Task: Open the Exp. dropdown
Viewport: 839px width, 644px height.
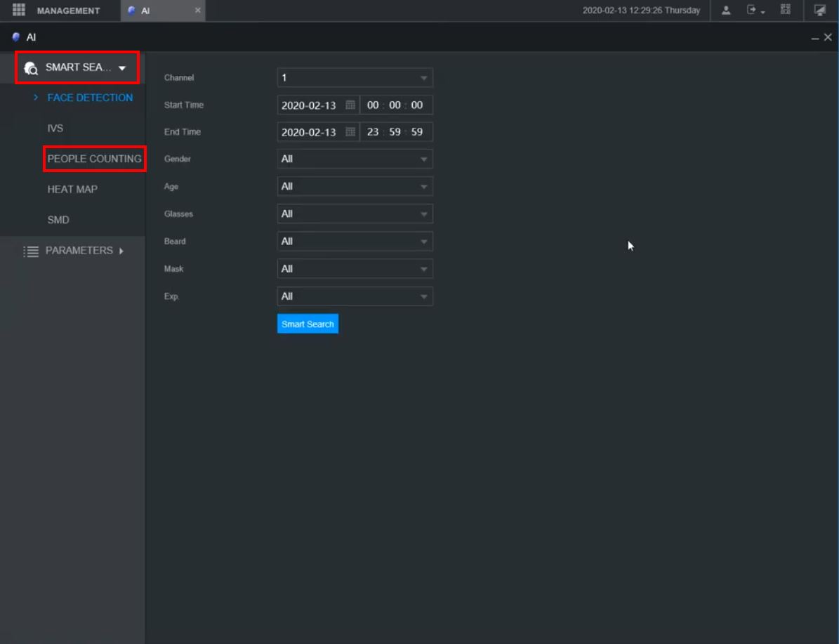Action: [x=355, y=296]
